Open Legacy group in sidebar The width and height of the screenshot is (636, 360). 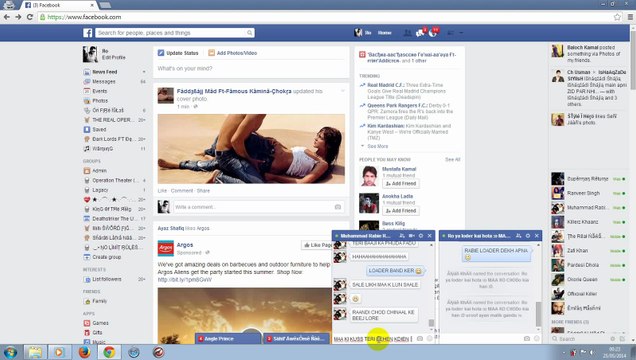coord(100,190)
